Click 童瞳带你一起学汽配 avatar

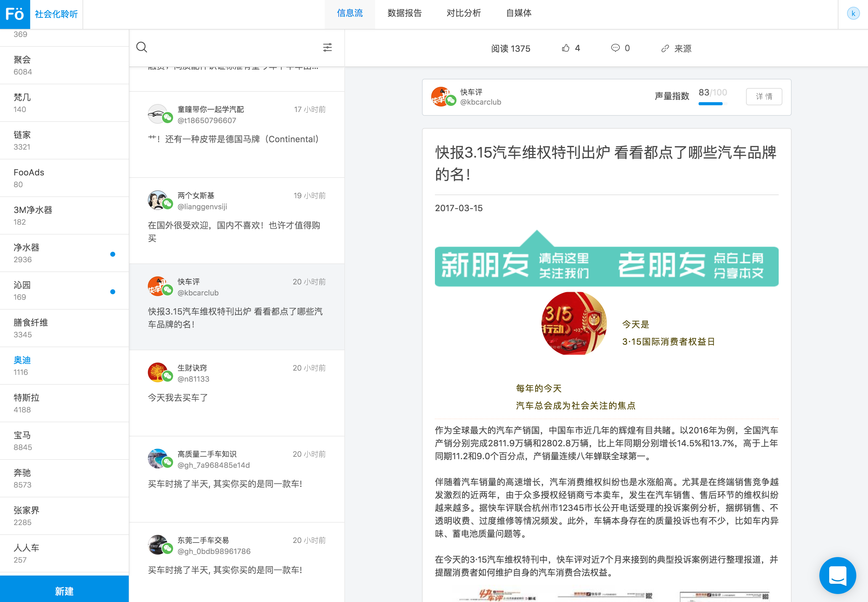pos(158,114)
